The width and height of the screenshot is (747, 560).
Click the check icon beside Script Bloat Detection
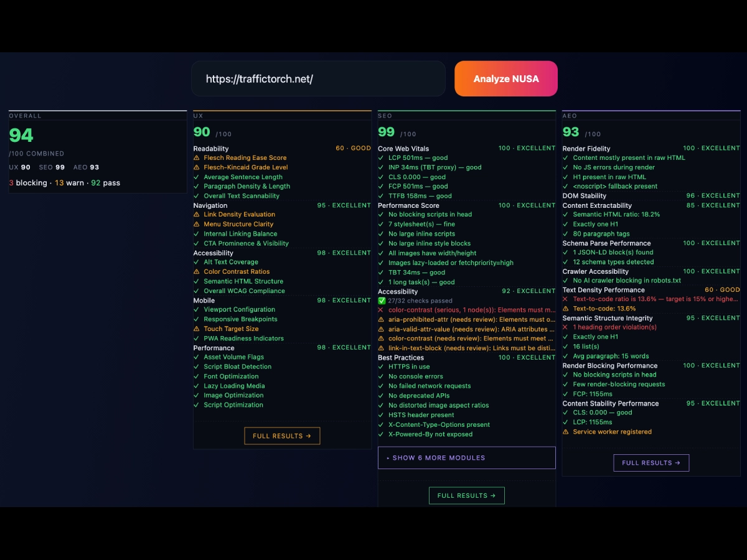pos(197,366)
